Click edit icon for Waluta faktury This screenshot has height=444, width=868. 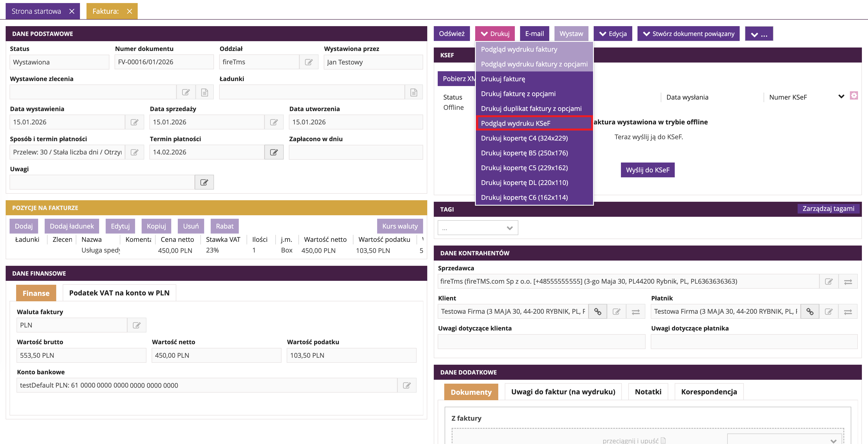[x=136, y=325]
